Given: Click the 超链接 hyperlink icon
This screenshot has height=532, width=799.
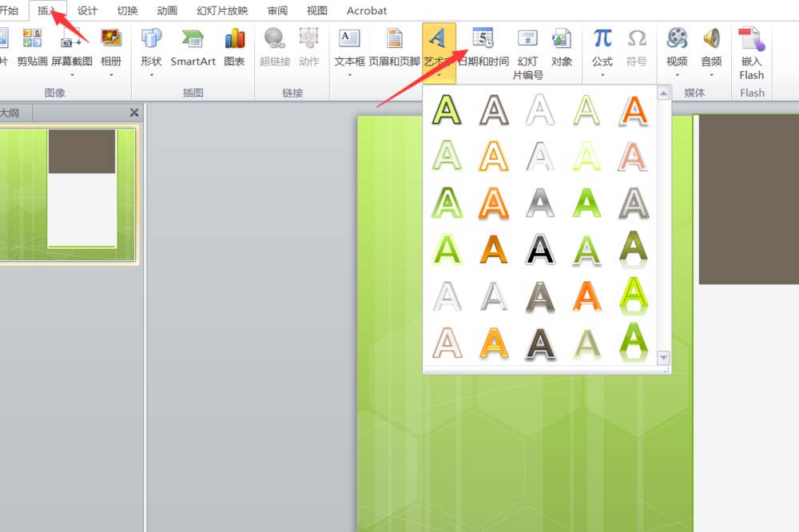Looking at the screenshot, I should click(275, 38).
